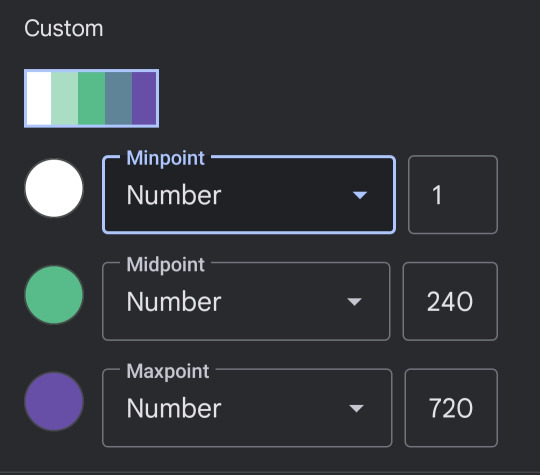Open the white Minpoint color picker
This screenshot has width=540, height=475.
54,188
